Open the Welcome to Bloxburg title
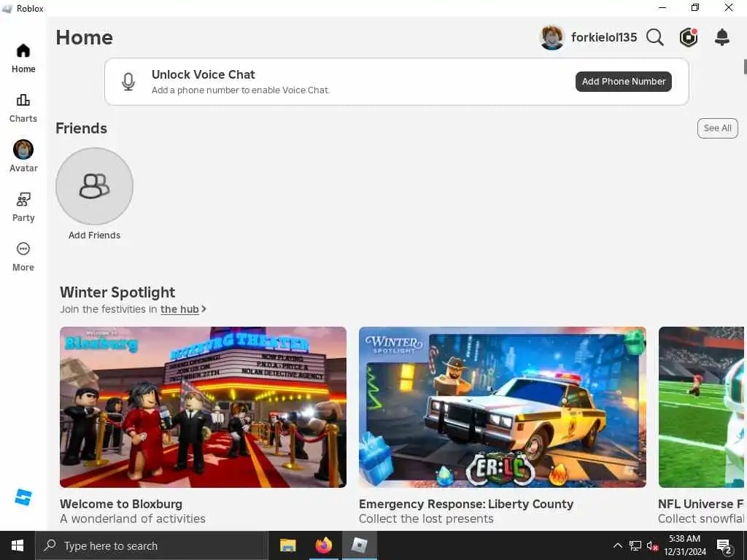Screen dimensions: 747x560 click(x=121, y=504)
